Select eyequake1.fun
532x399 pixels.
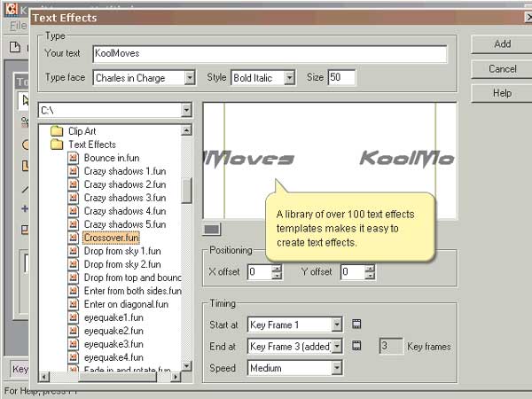(x=113, y=317)
